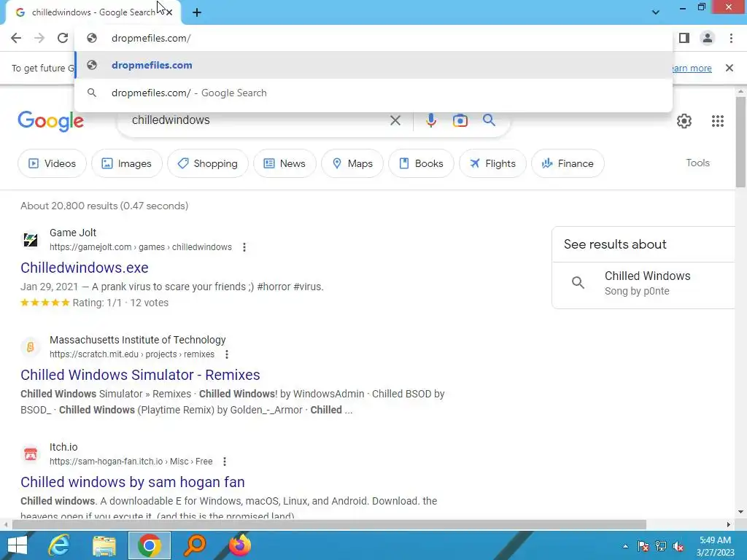
Task: Select the dropmefiles.com URL suggestion
Action: click(373, 65)
